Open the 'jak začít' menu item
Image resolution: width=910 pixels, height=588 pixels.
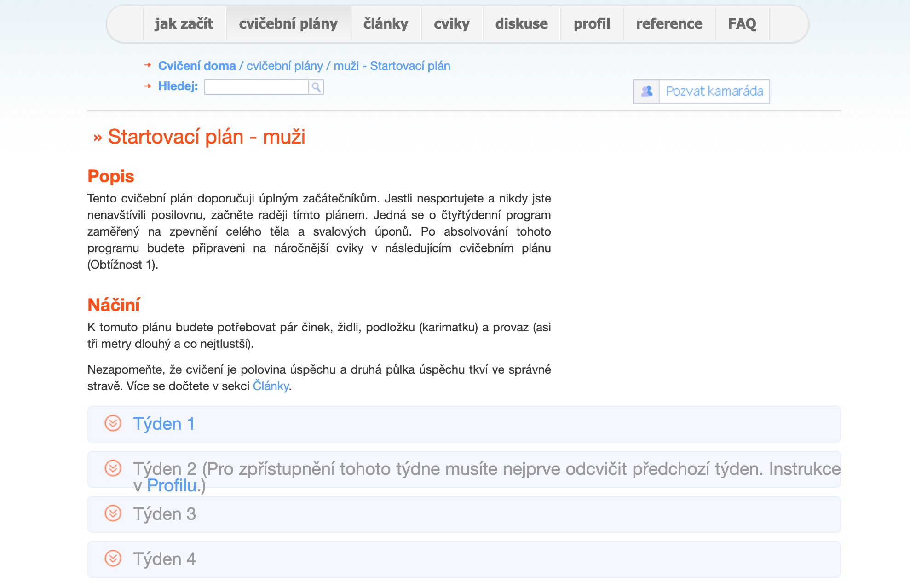pos(184,24)
